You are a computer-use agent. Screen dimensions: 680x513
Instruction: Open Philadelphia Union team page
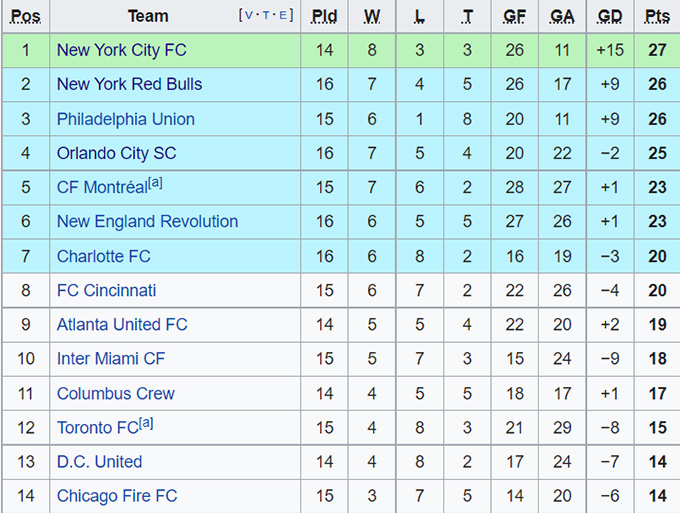(125, 119)
